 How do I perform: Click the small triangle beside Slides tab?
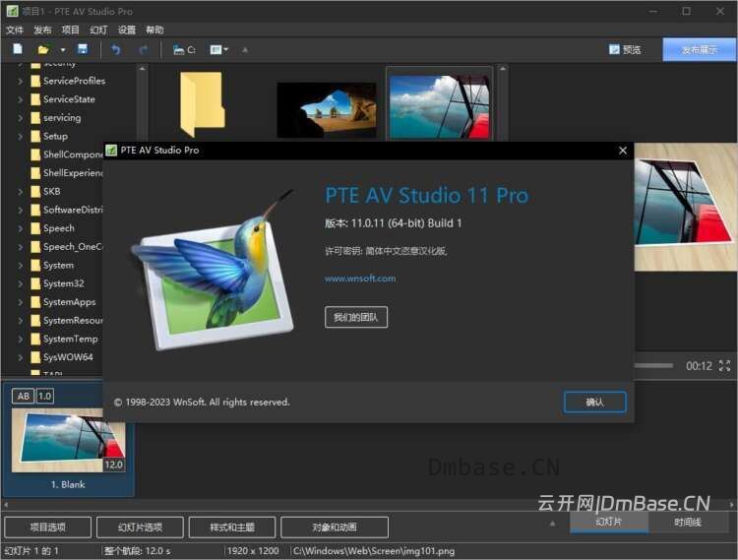[553, 524]
